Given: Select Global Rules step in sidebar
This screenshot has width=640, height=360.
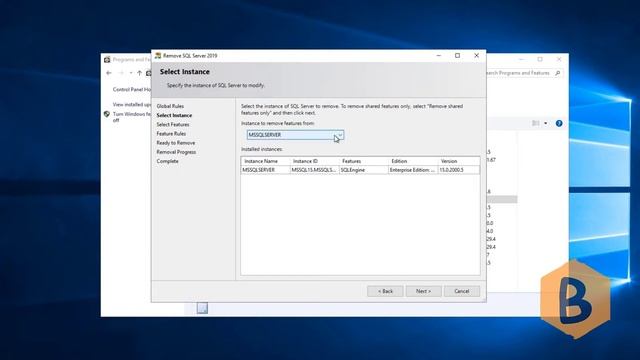Looking at the screenshot, I should pyautogui.click(x=170, y=106).
